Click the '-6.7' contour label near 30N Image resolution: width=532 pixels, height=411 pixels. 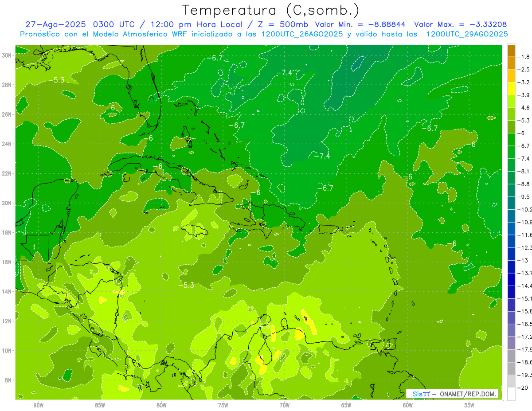(215, 58)
